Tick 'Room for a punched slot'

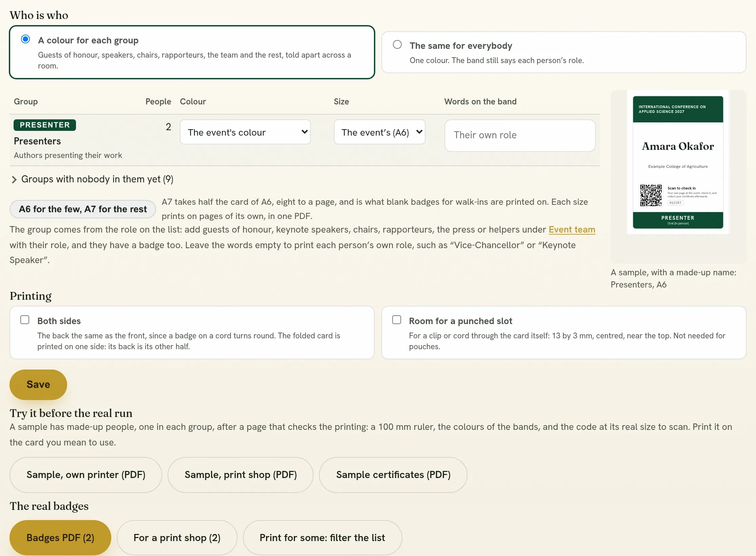(397, 320)
